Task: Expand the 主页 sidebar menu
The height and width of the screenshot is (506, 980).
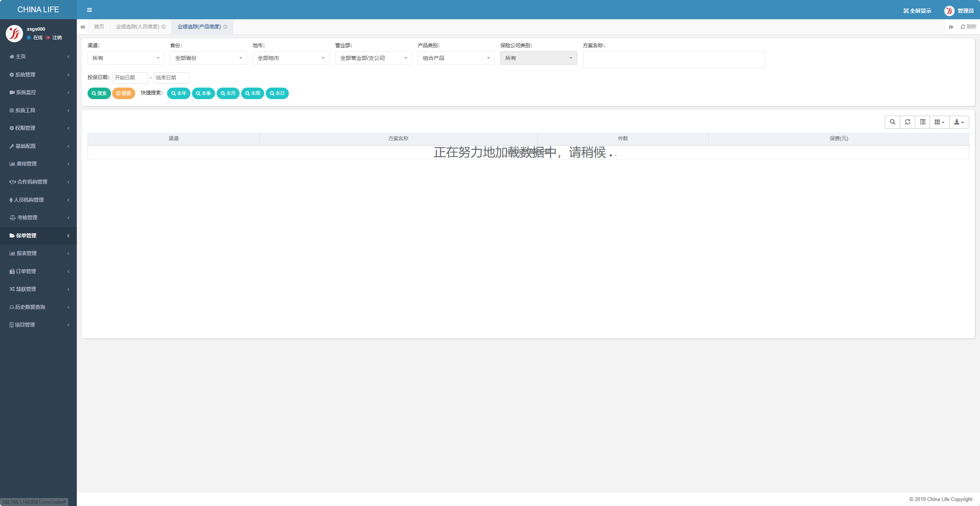Action: click(38, 56)
